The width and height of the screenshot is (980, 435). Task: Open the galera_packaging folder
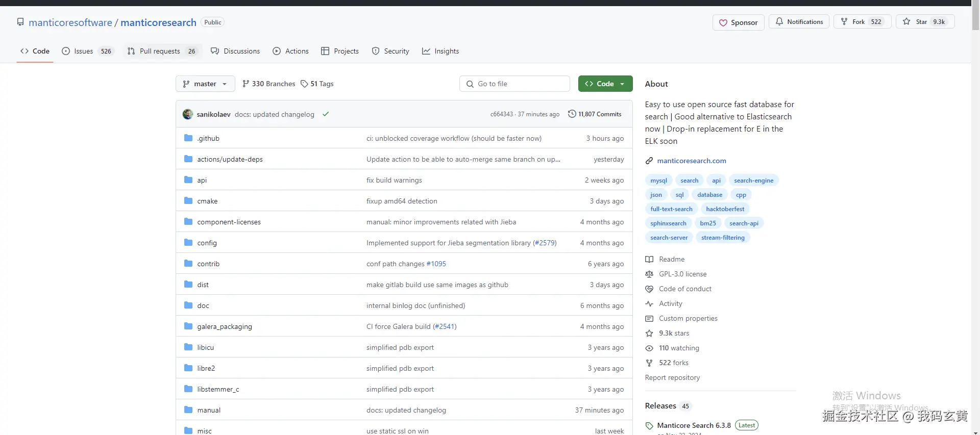point(225,326)
